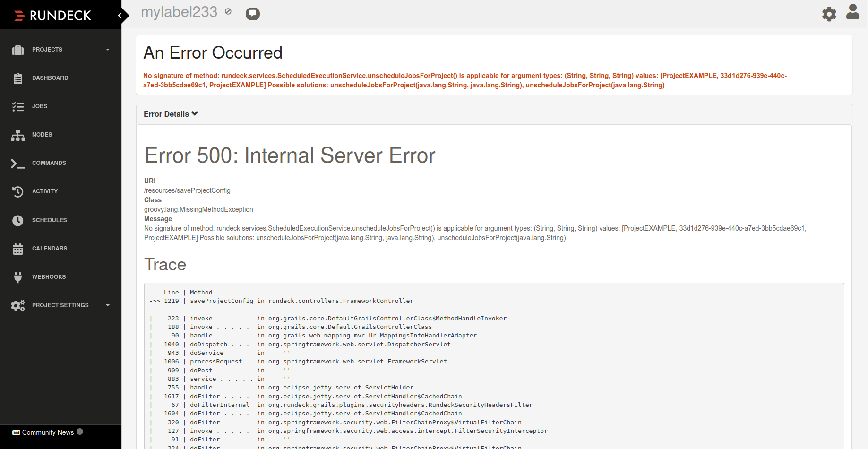
Task: Open the Commands terminal icon
Action: pyautogui.click(x=18, y=163)
